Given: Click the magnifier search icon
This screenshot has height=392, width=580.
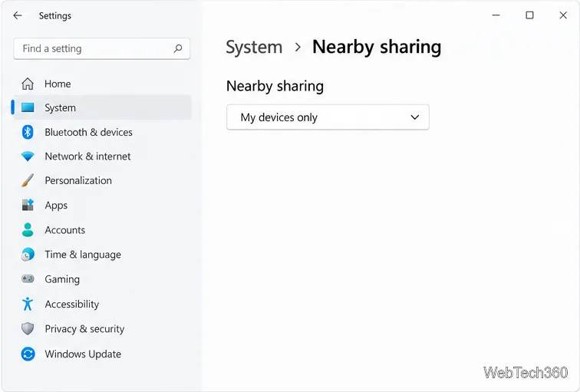Looking at the screenshot, I should [x=178, y=48].
